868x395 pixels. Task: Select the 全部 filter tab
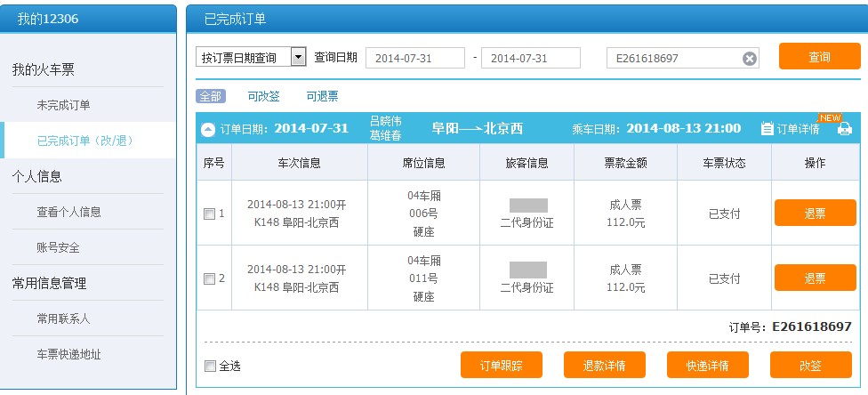211,96
